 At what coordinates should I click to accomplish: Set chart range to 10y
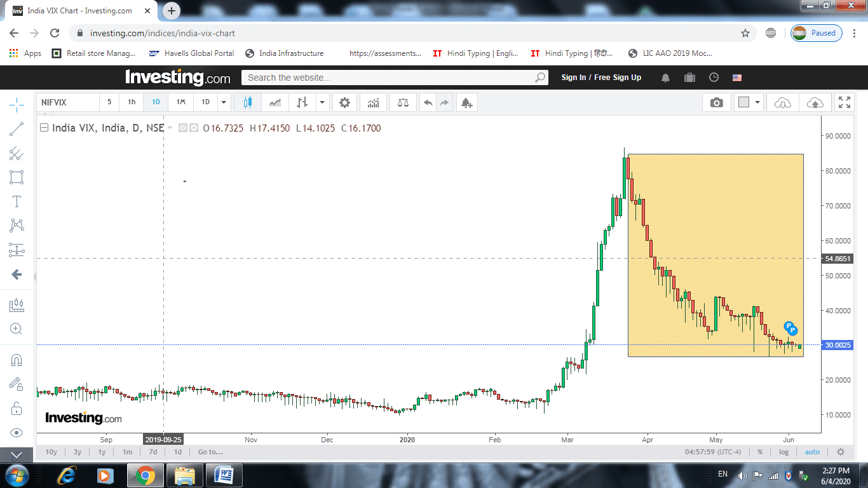pos(51,452)
